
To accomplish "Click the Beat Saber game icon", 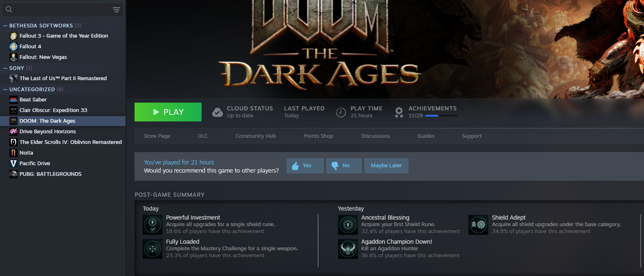I will (13, 100).
